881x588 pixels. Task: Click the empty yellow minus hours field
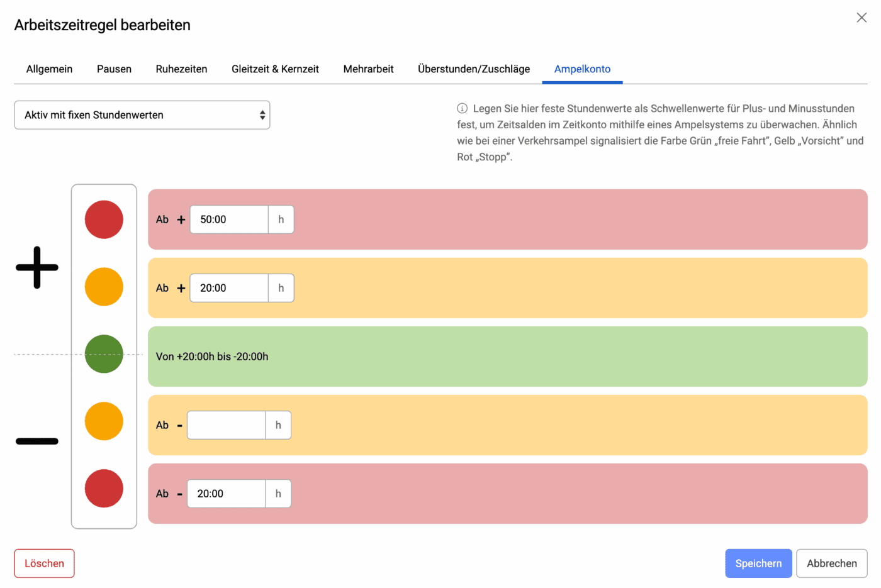[x=227, y=425]
